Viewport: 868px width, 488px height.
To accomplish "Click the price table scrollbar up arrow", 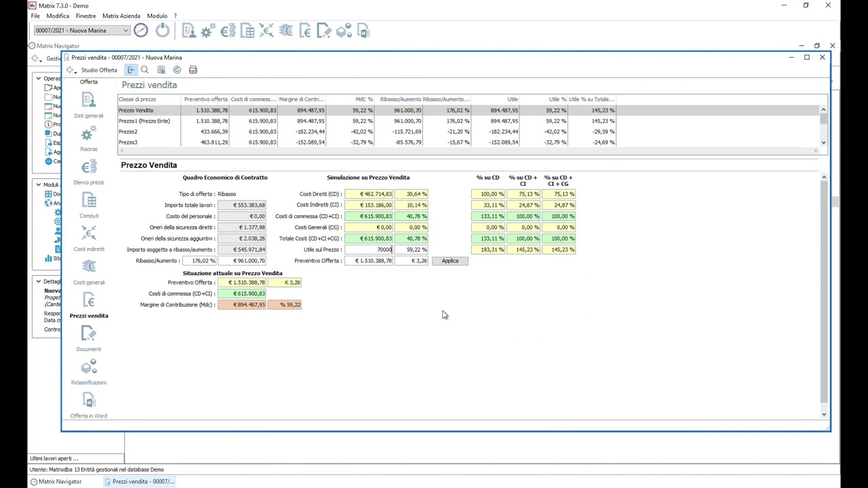I will [823, 110].
